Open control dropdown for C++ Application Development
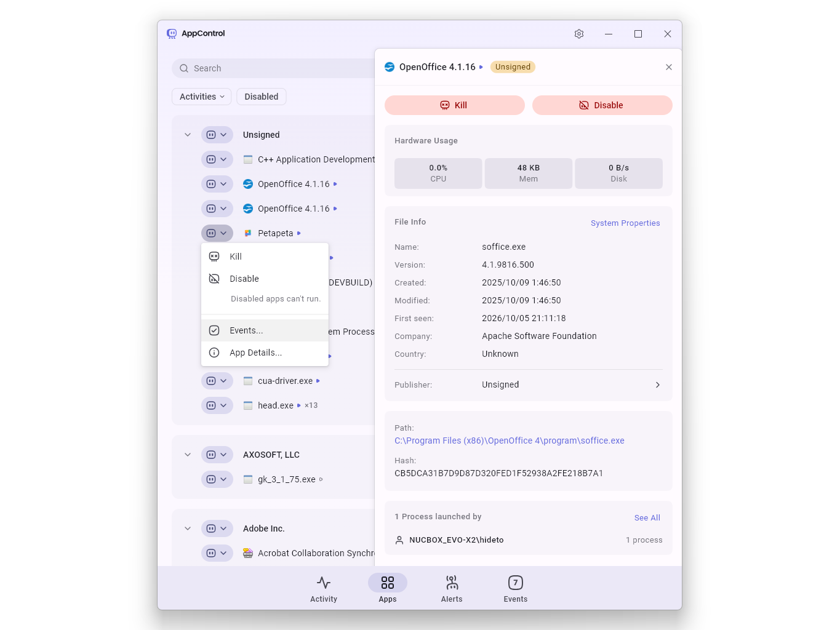840x630 pixels. (x=217, y=159)
